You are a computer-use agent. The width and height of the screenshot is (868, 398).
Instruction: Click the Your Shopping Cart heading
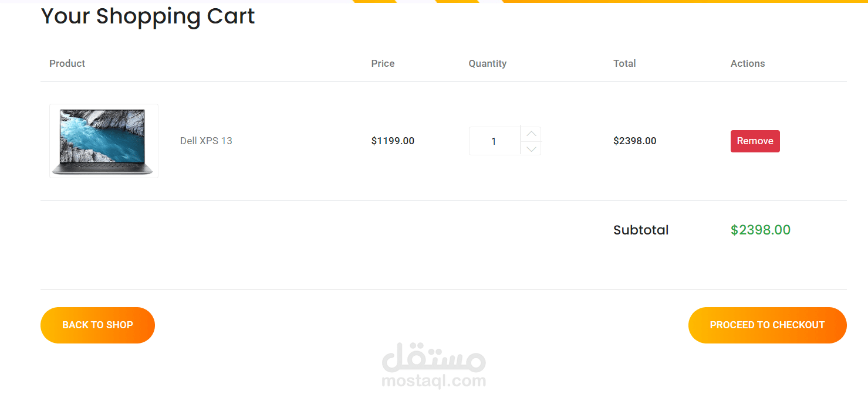point(148,16)
